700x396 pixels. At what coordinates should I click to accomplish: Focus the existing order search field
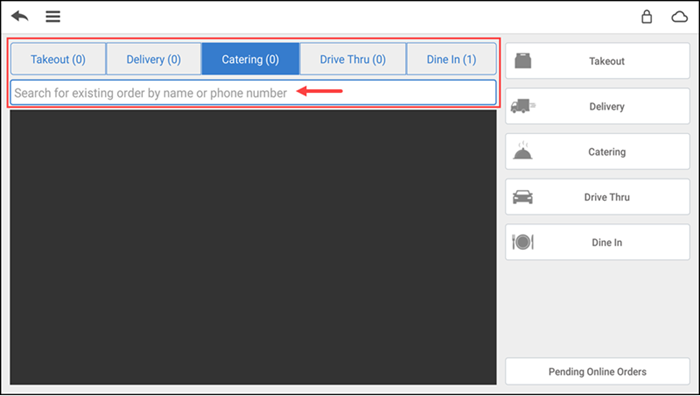(253, 92)
